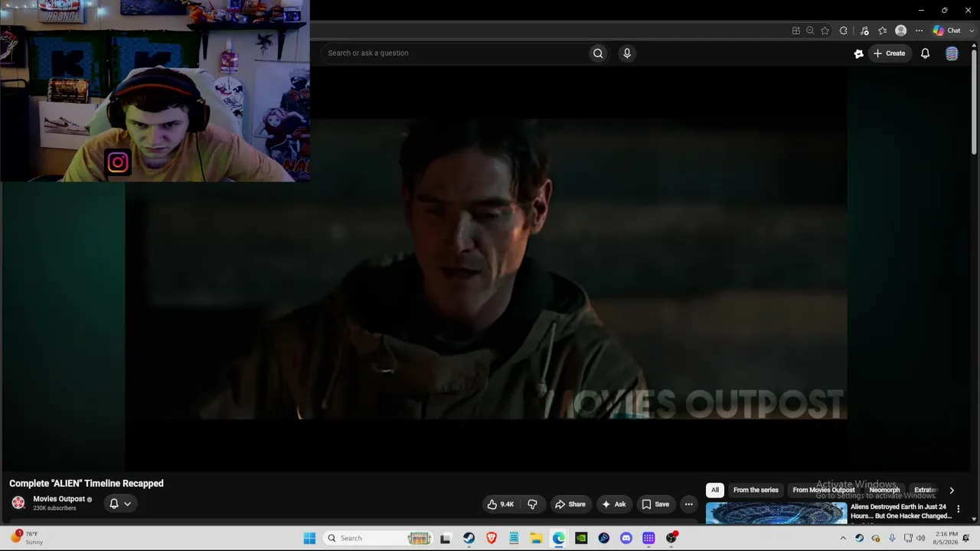Open the weather widget showing 76°F Sunny
Viewport: 980px width, 551px height.
click(26, 538)
